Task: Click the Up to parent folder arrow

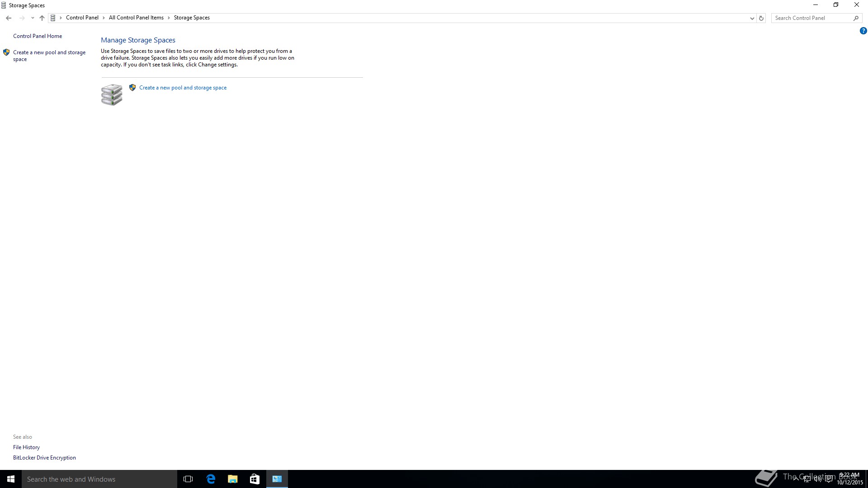Action: 42,18
